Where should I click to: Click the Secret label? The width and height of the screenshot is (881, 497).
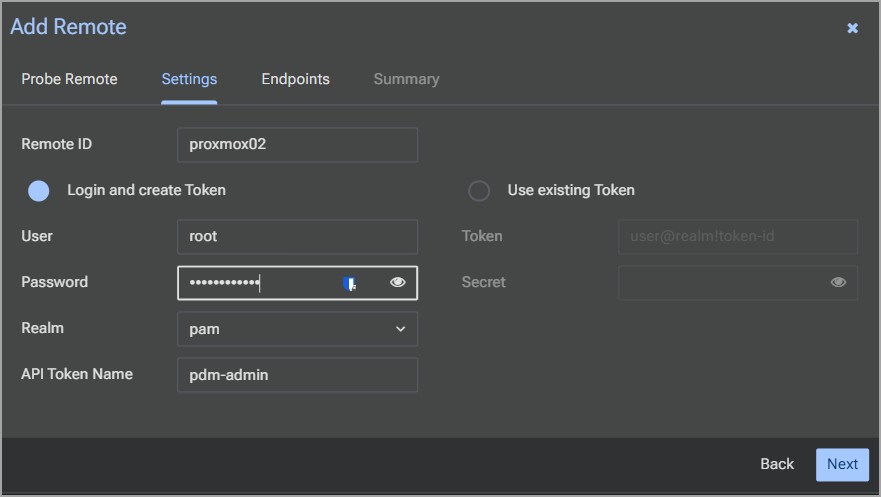coord(484,282)
